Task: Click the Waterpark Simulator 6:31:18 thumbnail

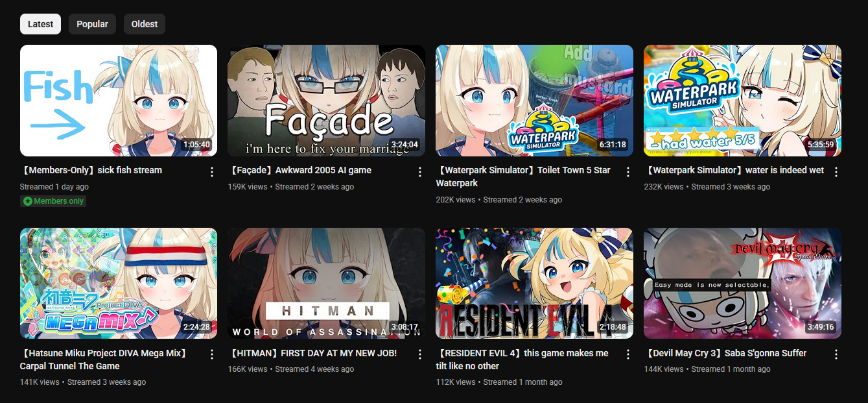Action: [x=534, y=101]
